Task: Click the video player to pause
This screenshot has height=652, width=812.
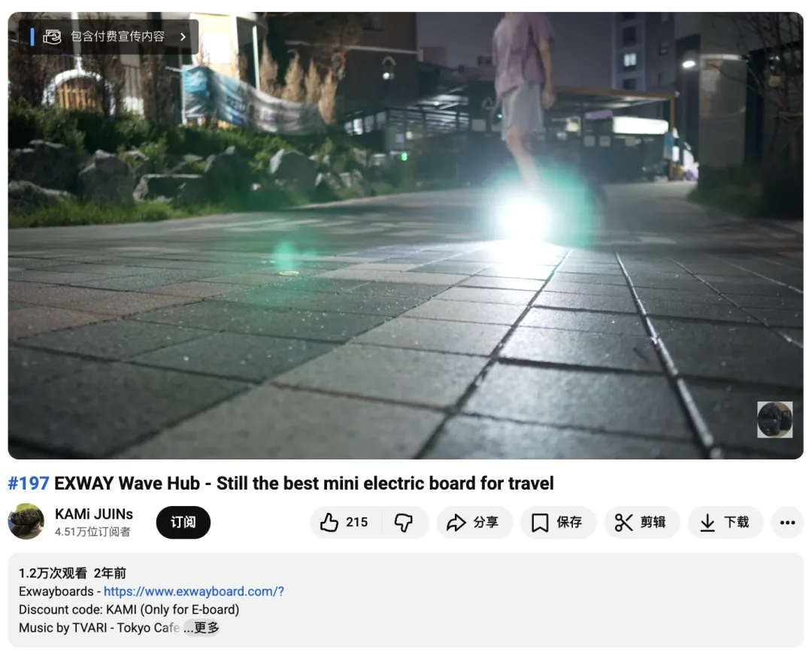Action: pyautogui.click(x=405, y=235)
